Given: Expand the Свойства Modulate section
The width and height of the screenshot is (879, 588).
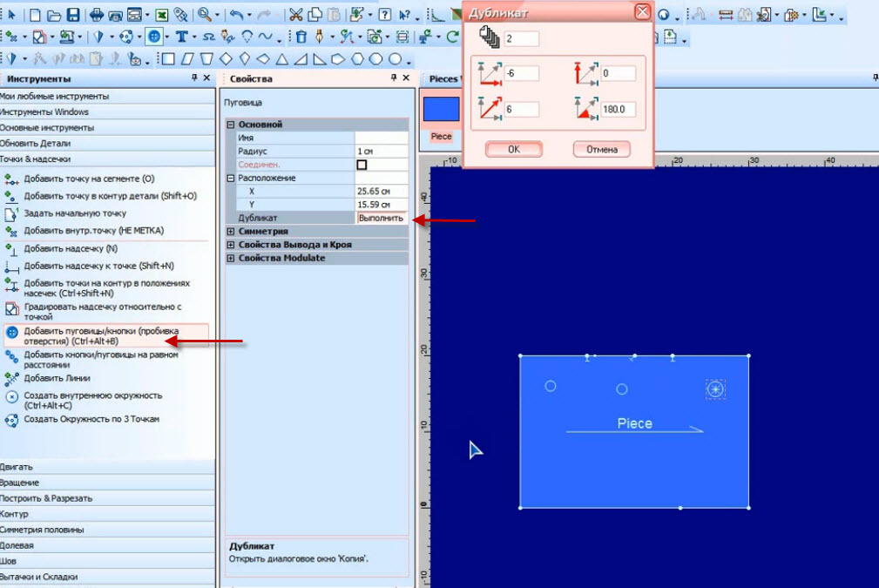Looking at the screenshot, I should 230,259.
